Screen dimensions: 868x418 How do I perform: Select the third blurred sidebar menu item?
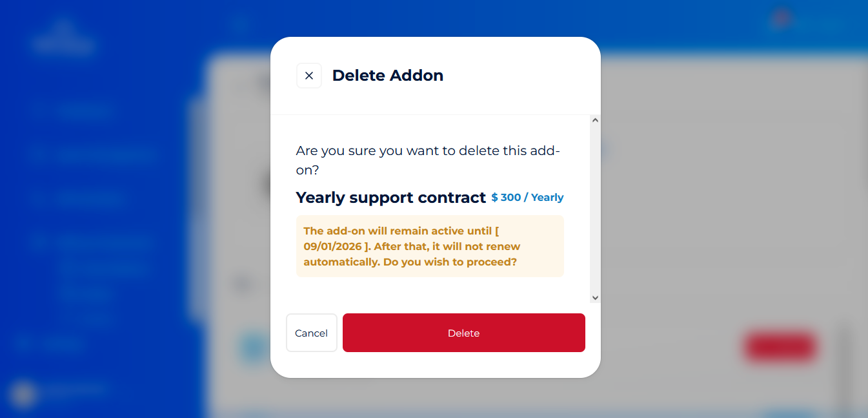(89, 198)
